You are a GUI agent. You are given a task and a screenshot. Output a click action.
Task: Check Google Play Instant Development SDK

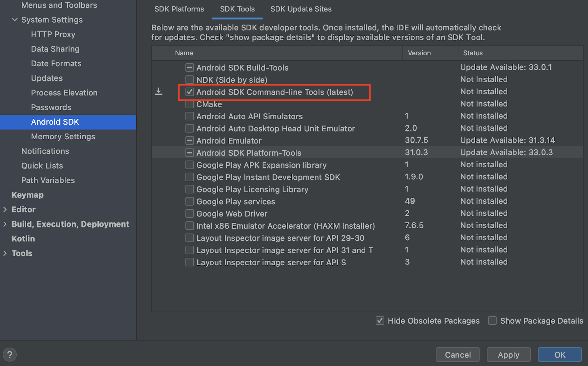pos(189,177)
